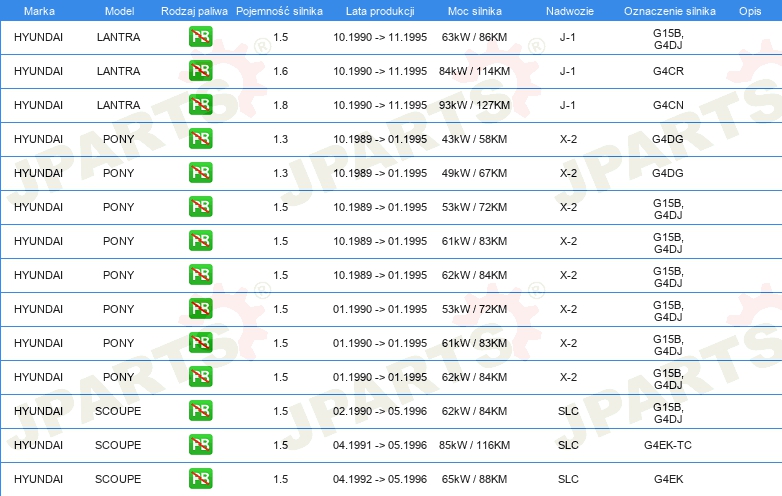Click the fuel icon in the Lantra 1.8 row

[200, 105]
